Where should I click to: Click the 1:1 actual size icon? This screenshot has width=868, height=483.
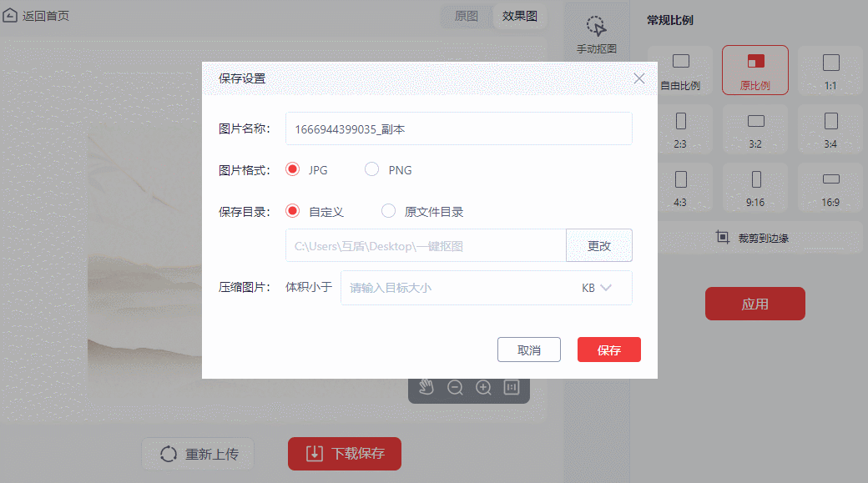[512, 387]
